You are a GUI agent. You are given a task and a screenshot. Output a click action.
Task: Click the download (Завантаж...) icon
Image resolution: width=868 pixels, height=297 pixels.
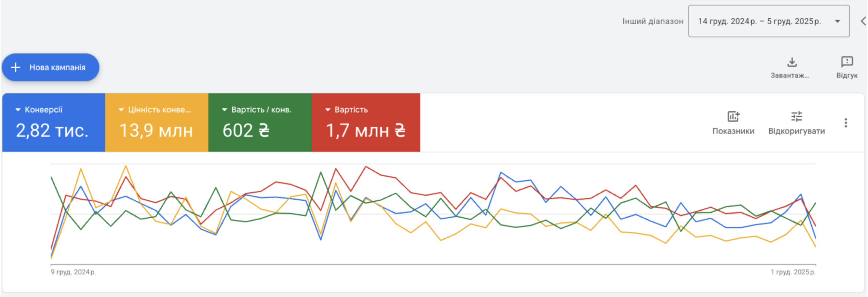click(792, 62)
